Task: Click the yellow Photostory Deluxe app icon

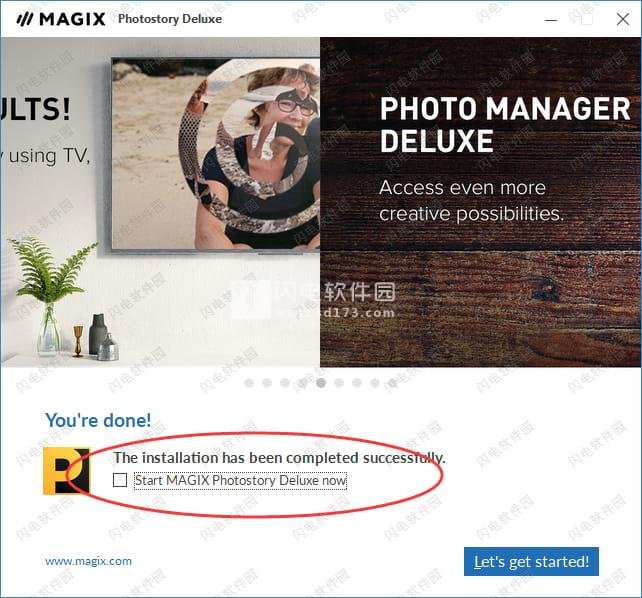Action: 66,471
